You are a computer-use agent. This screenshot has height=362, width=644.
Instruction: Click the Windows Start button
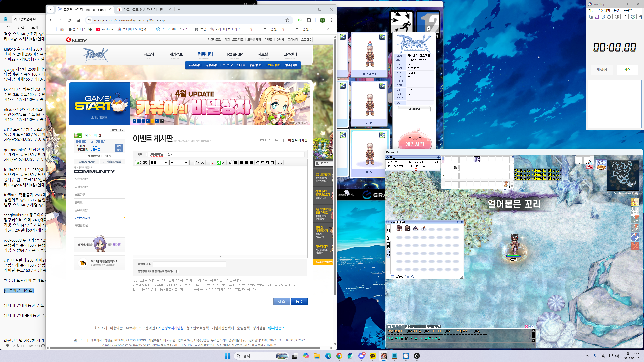coord(227,356)
